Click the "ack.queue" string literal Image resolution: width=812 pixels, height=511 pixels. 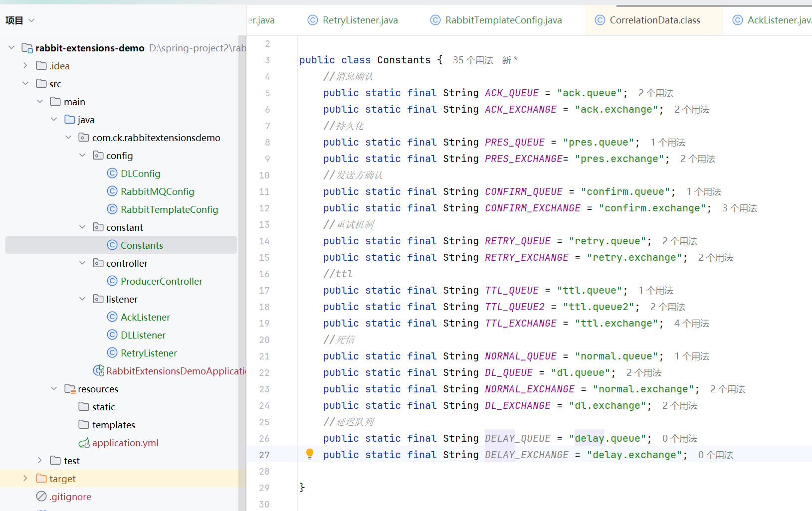click(590, 93)
